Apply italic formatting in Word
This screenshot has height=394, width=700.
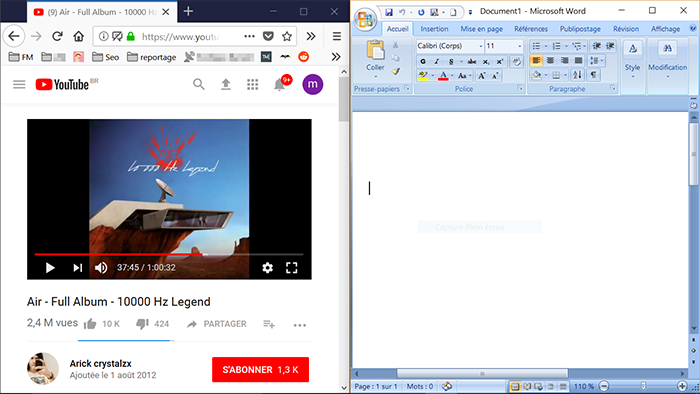click(x=437, y=61)
